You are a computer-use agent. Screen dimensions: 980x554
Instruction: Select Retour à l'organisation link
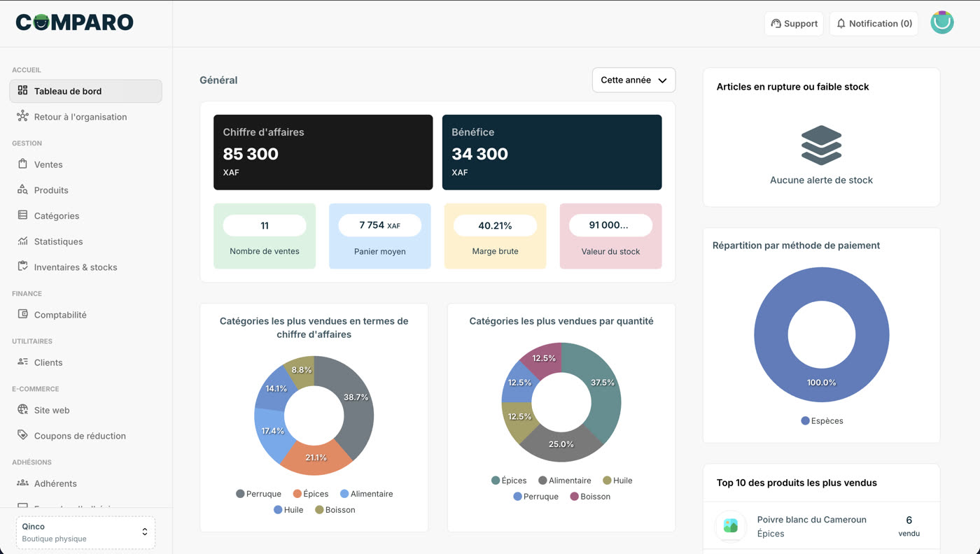(80, 117)
